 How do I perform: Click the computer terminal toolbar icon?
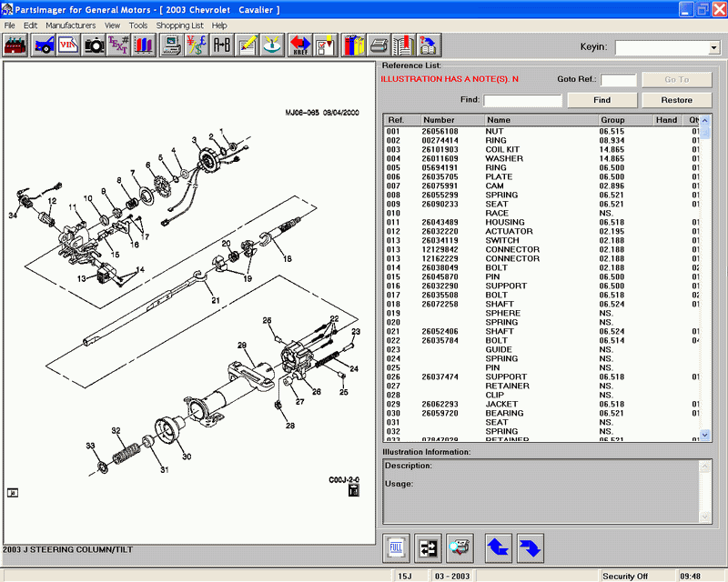pyautogui.click(x=172, y=45)
